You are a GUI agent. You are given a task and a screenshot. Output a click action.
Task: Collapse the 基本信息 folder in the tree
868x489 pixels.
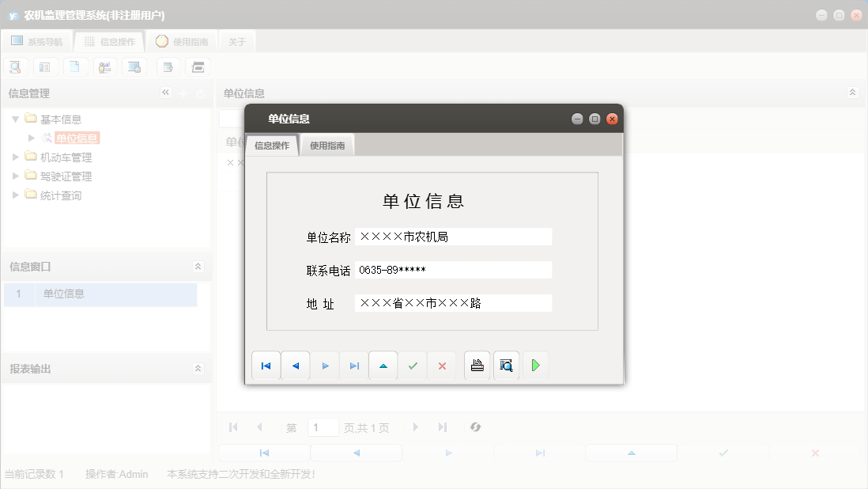(15, 119)
